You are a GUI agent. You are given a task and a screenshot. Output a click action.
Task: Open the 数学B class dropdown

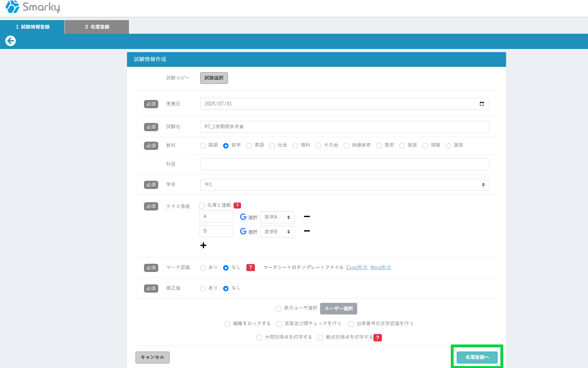click(277, 232)
